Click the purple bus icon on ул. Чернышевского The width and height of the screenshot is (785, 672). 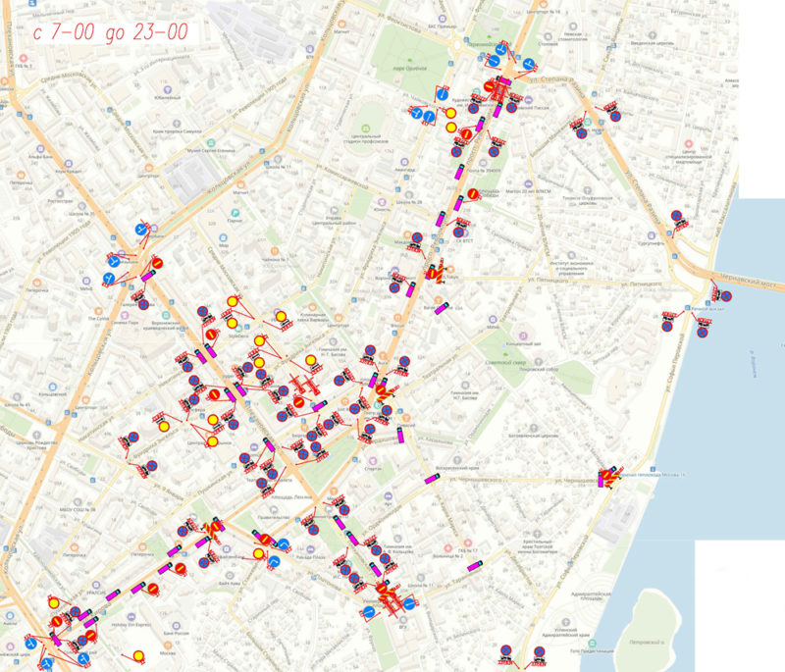click(x=430, y=480)
